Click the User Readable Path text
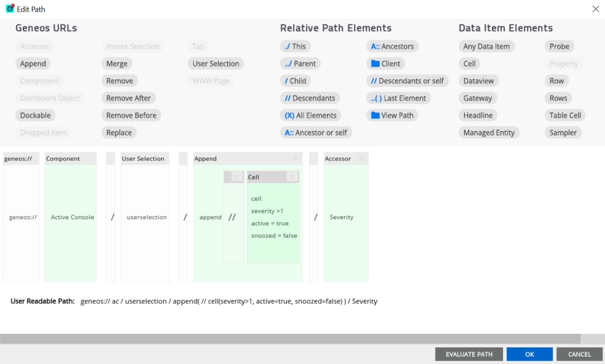 [x=229, y=301]
